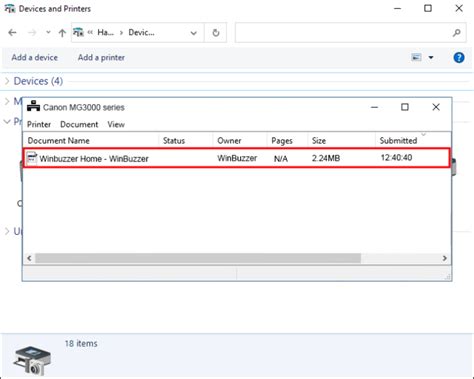Click the change view layout icon

coord(416,57)
